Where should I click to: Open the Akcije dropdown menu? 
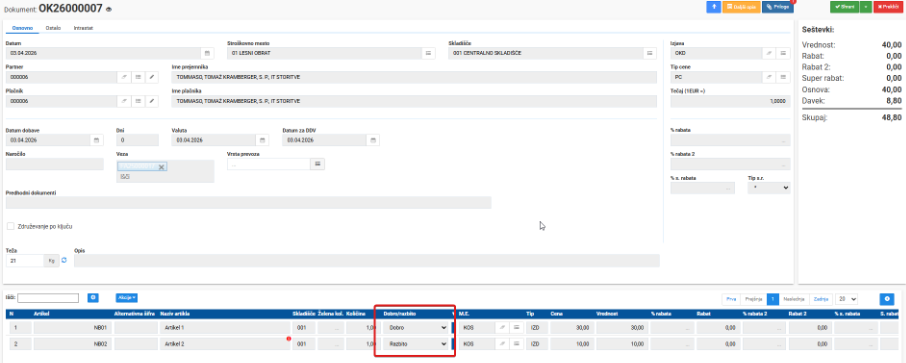[x=127, y=298]
